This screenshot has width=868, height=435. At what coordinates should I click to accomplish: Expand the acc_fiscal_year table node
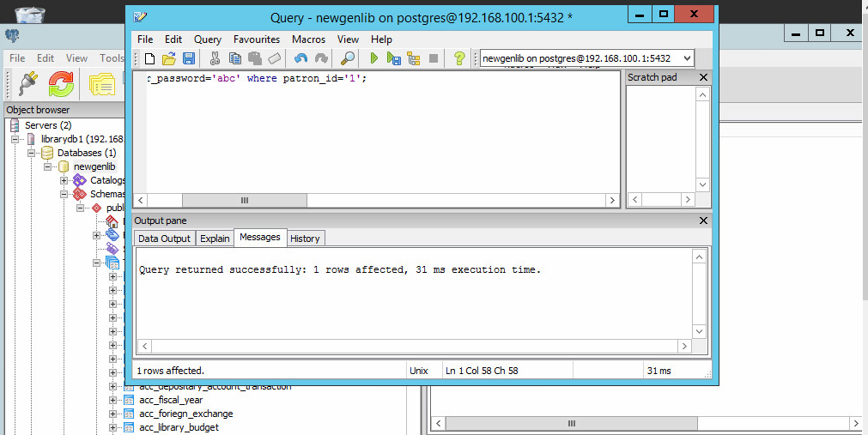point(112,400)
